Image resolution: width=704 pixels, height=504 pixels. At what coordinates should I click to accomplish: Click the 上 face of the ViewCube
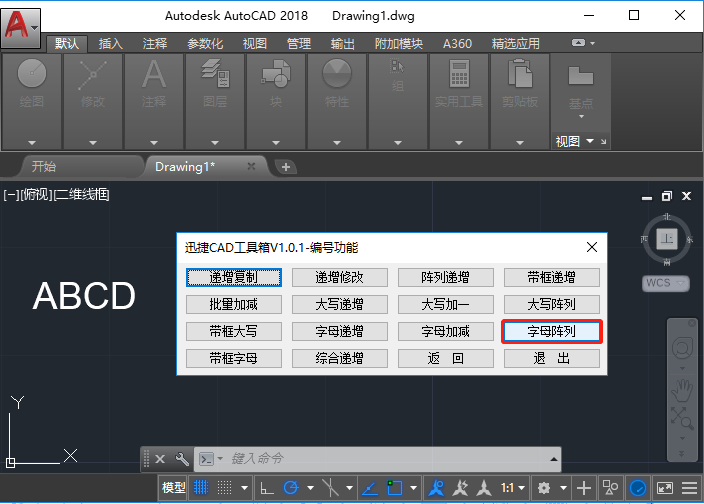[667, 238]
